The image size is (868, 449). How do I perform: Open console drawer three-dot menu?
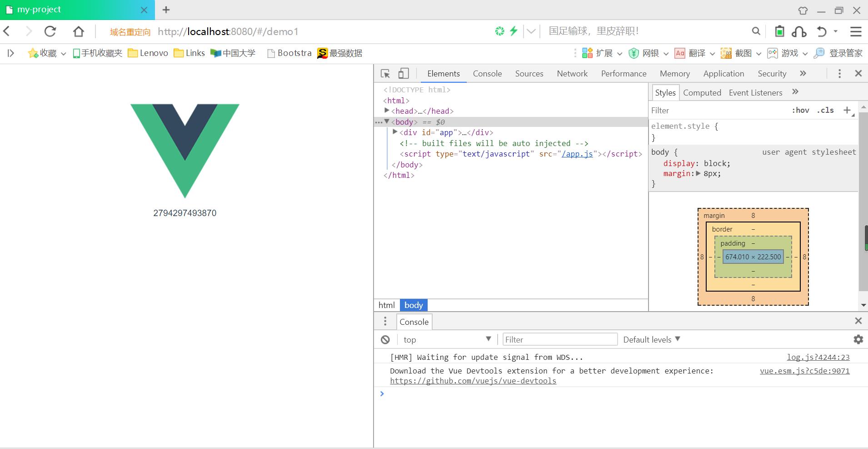[x=385, y=321]
